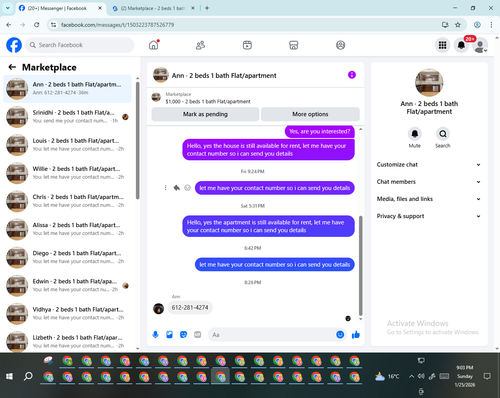Viewport: 500px width, 398px height.
Task: Choose a GIF icon in composer
Action: click(198, 334)
